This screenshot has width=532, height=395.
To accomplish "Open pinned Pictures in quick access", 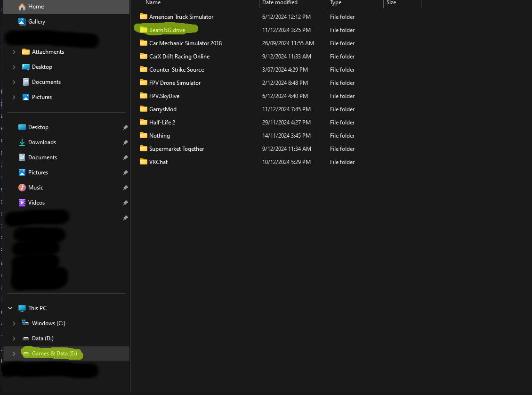I will pyautogui.click(x=38, y=172).
